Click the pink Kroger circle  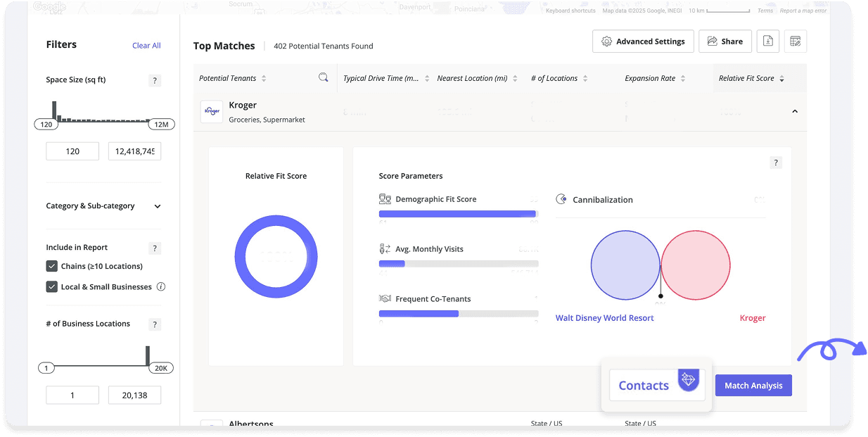696,265
